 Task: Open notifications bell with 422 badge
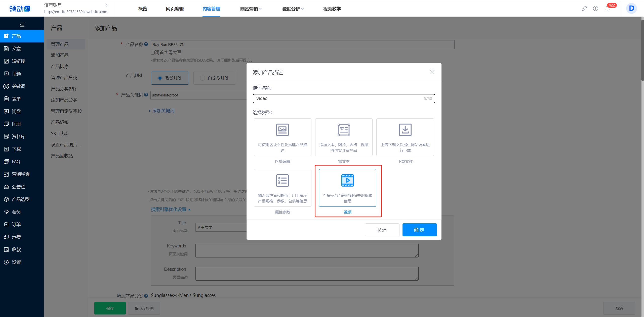point(608,9)
